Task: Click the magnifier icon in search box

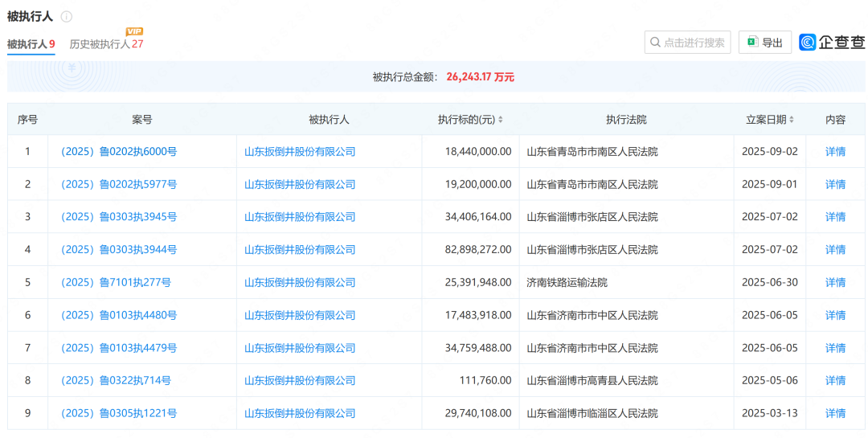Action: (x=655, y=43)
